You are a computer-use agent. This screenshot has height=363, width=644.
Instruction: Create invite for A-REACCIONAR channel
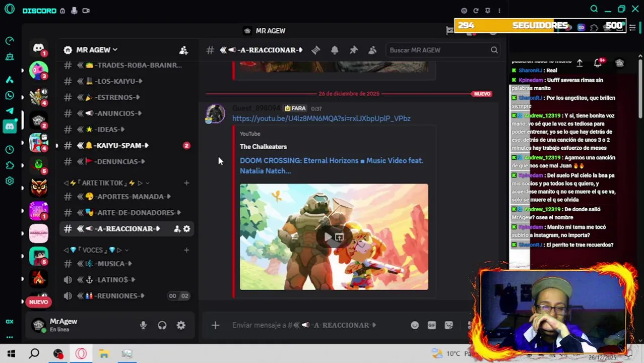coord(177,229)
